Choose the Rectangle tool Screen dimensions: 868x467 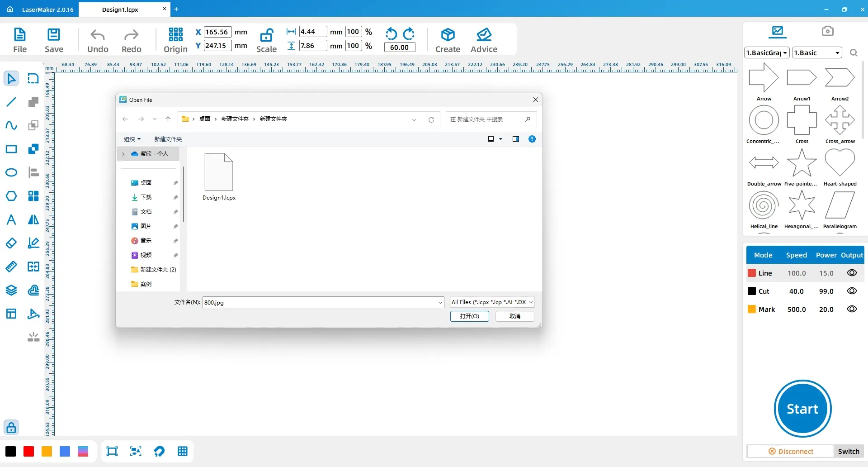click(x=11, y=149)
